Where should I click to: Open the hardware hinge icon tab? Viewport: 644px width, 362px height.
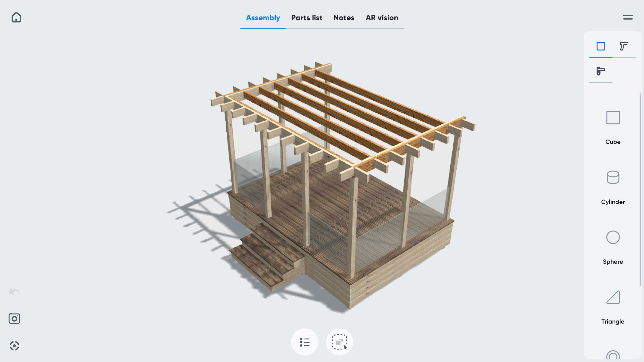click(601, 71)
